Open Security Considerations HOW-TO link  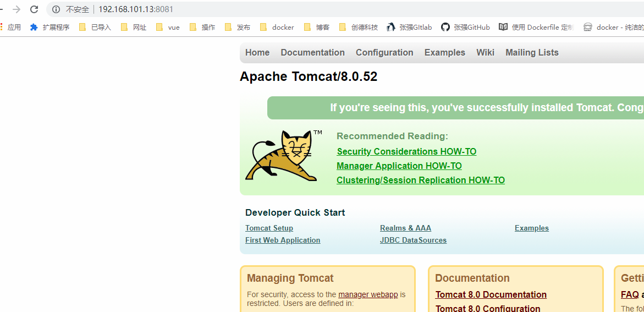[x=406, y=152]
